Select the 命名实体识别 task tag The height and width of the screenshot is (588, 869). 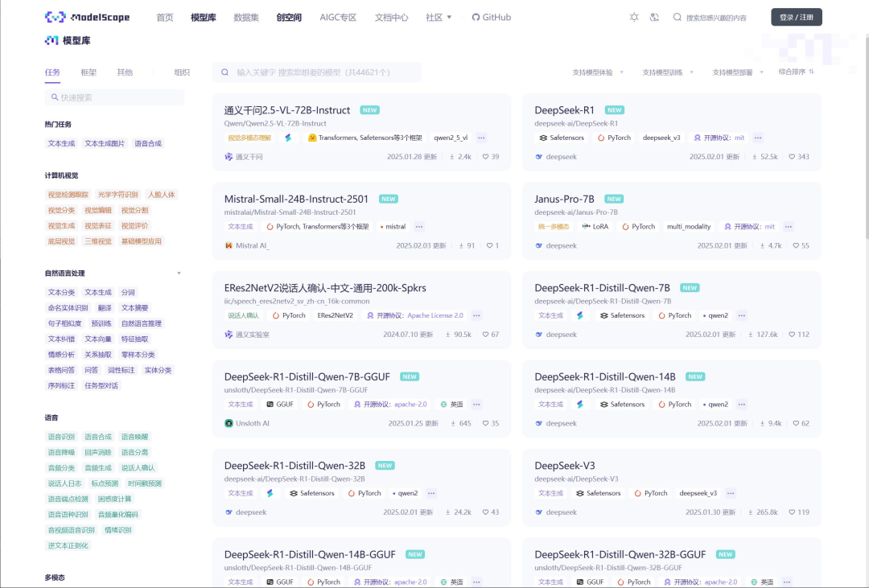(68, 307)
